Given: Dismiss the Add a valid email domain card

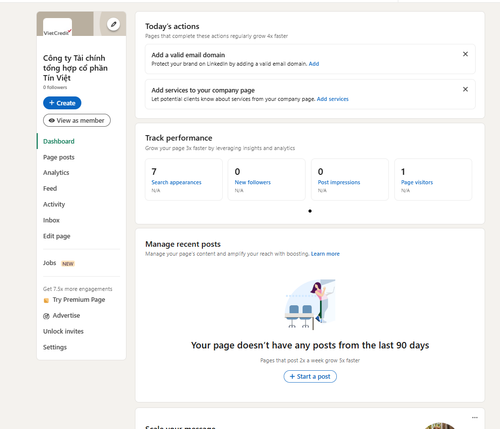Looking at the screenshot, I should [465, 54].
